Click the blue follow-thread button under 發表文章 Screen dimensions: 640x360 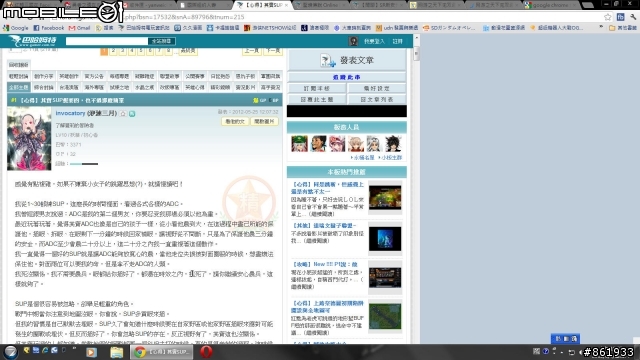pos(347,77)
